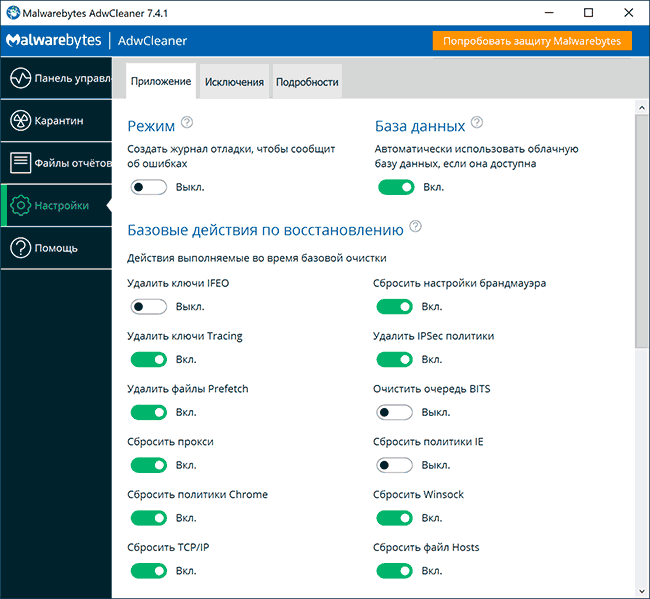Click the scrollbar up arrow
This screenshot has height=599, width=650.
tap(642, 108)
